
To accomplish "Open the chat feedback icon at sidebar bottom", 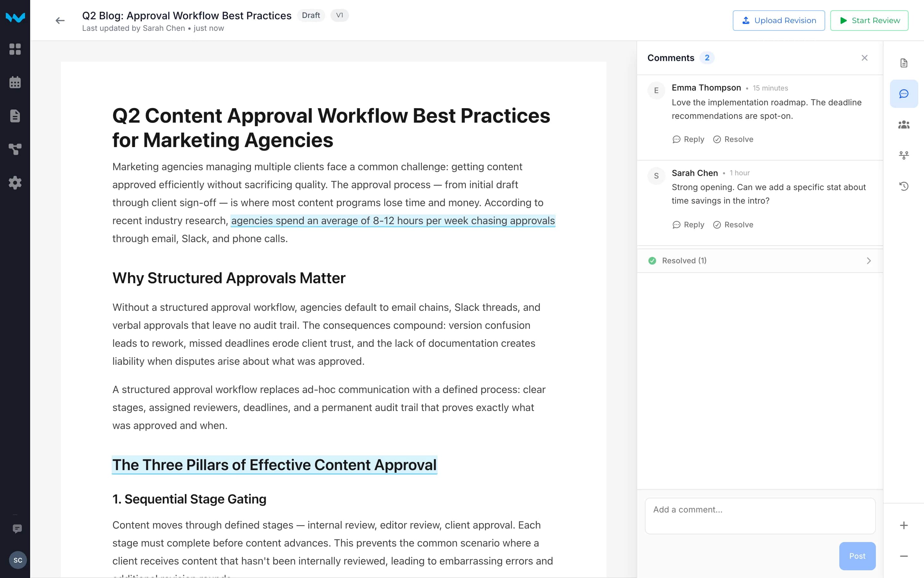I will pos(17,529).
